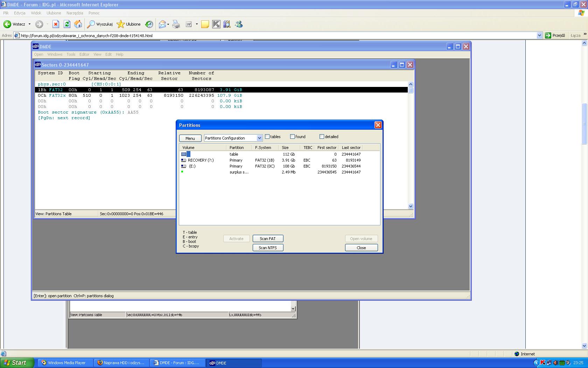
Task: Switch to Windows Media Player in taskbar
Action: pos(66,363)
